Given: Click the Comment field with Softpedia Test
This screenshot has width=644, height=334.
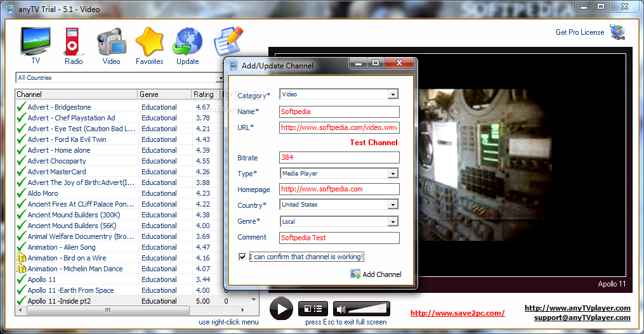Looking at the screenshot, I should [339, 238].
